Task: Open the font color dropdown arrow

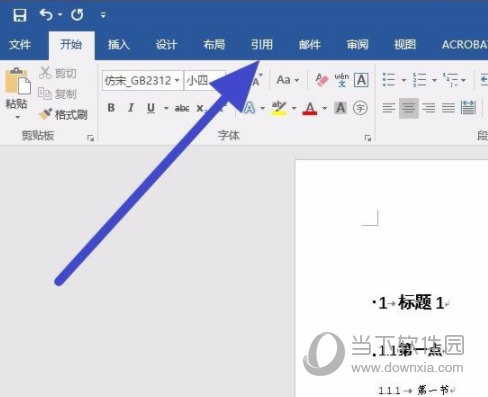Action: 325,108
